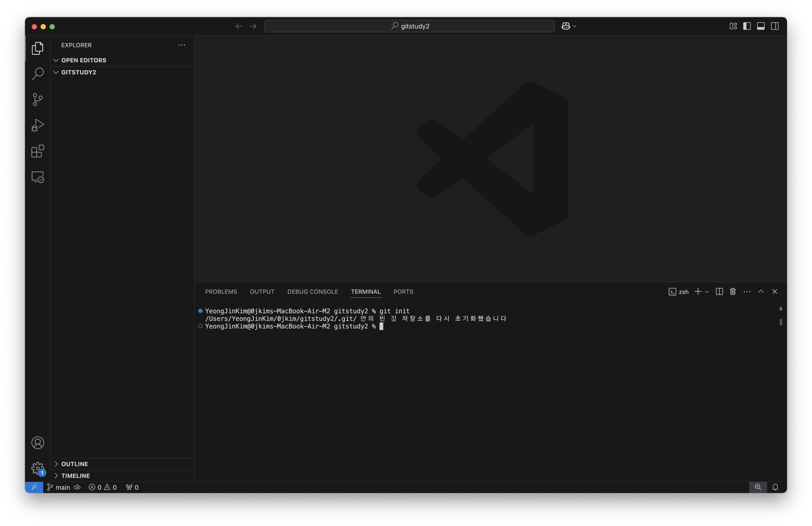Switch to the DEBUG CONSOLE tab

coord(312,292)
